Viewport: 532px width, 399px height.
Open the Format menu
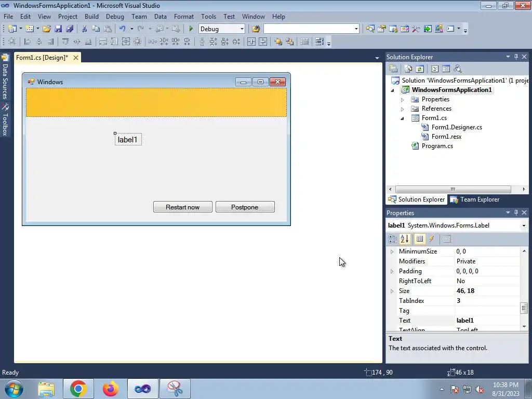[184, 17]
